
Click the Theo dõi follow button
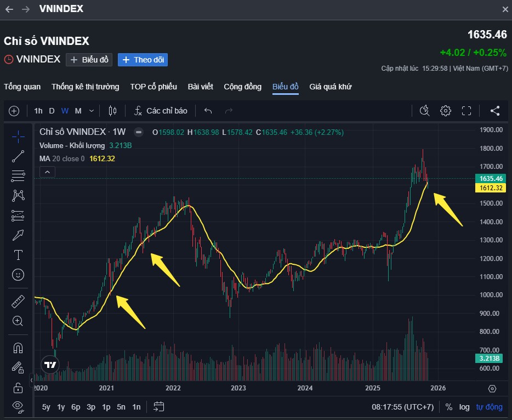(143, 60)
